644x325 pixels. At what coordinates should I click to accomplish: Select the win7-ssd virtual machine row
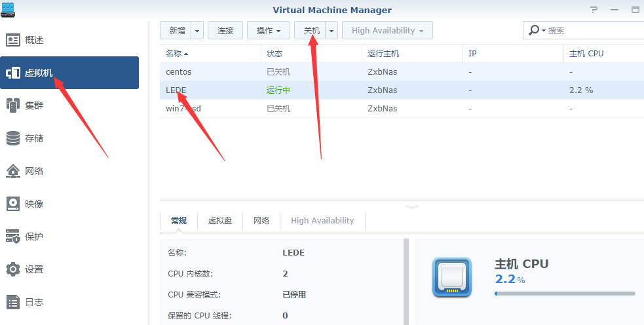click(x=402, y=109)
